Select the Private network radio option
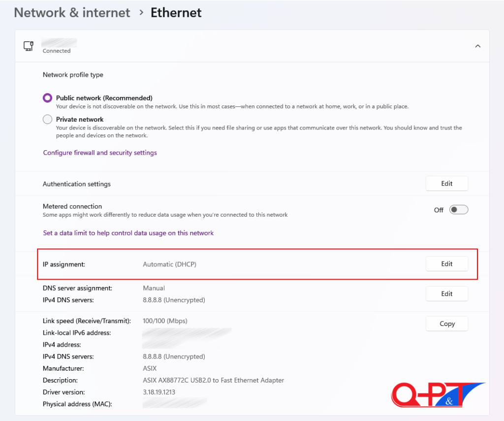Image resolution: width=504 pixels, height=421 pixels. point(48,119)
